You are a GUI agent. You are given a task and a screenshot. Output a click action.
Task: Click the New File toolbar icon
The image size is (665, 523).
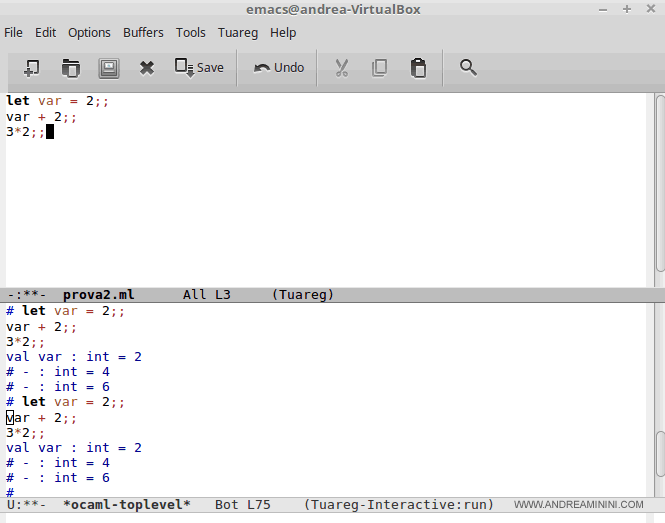coord(31,68)
